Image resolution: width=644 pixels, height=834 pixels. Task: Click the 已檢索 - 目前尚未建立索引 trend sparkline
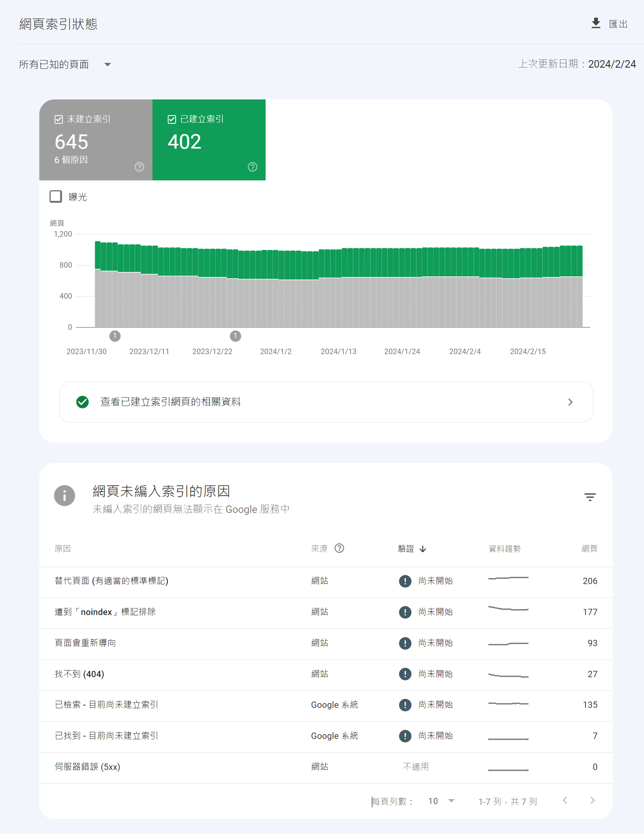click(508, 704)
